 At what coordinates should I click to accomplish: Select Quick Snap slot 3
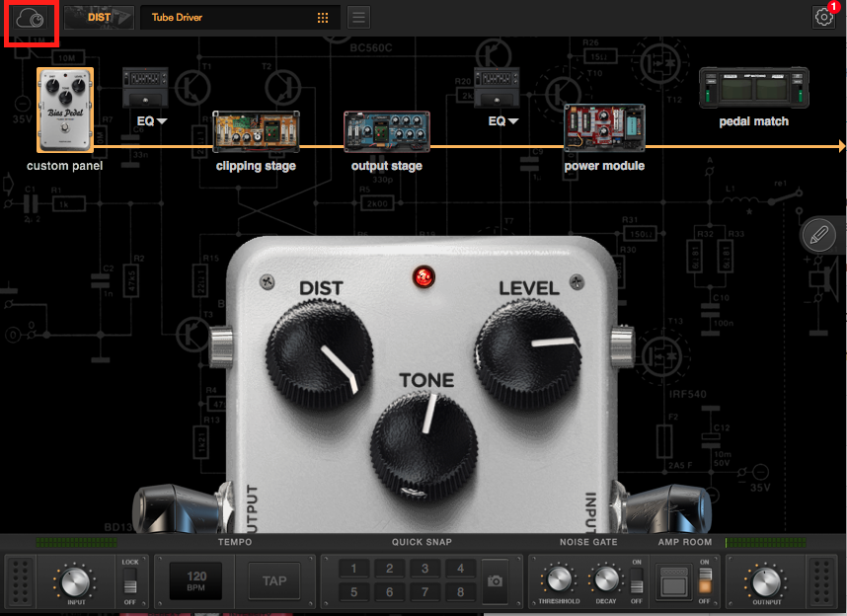424,569
